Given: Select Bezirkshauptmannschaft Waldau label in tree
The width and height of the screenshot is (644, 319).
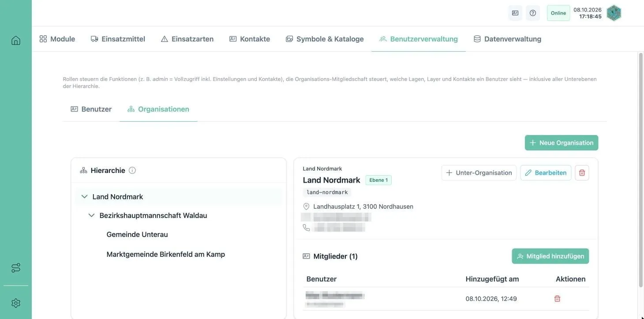Looking at the screenshot, I should [x=153, y=215].
